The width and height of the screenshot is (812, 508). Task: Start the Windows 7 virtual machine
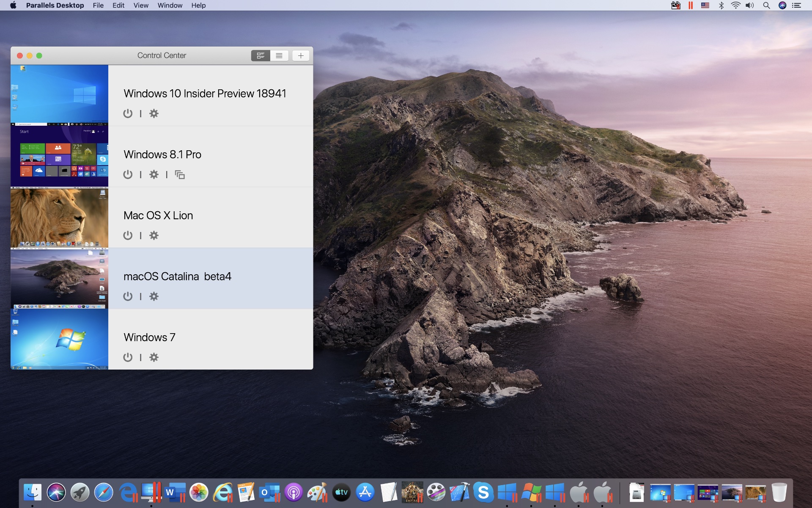128,357
